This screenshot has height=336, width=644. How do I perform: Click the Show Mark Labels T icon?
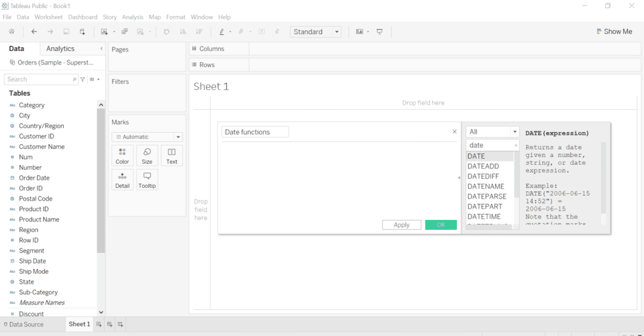262,32
